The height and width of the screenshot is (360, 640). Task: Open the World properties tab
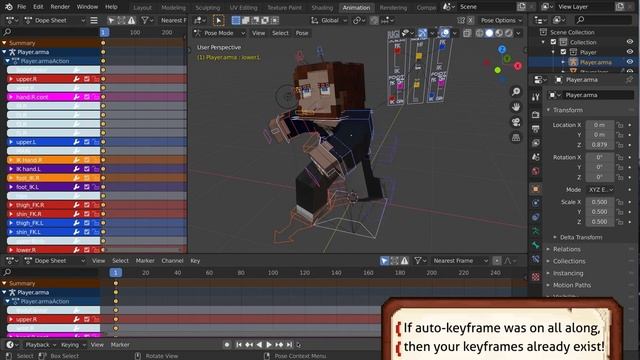coord(536,171)
